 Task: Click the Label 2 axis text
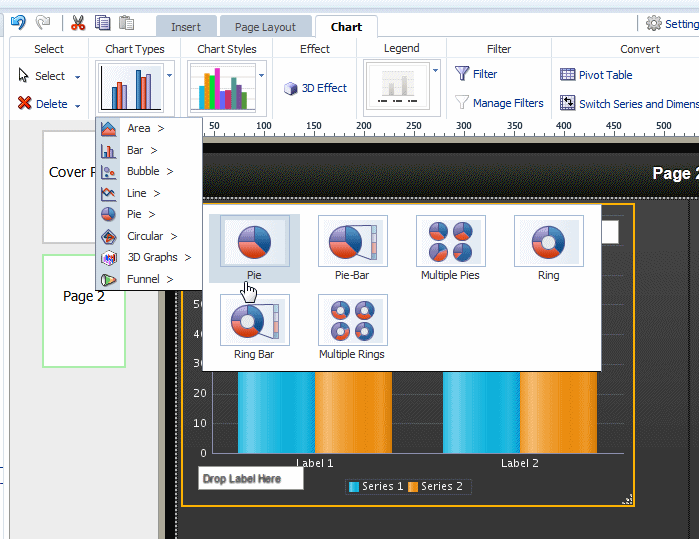coord(519,463)
